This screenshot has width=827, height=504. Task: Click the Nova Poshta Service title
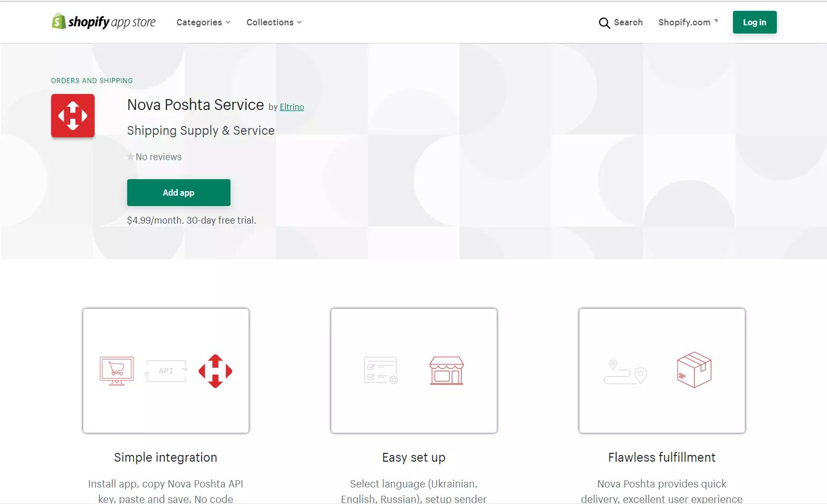pos(195,105)
